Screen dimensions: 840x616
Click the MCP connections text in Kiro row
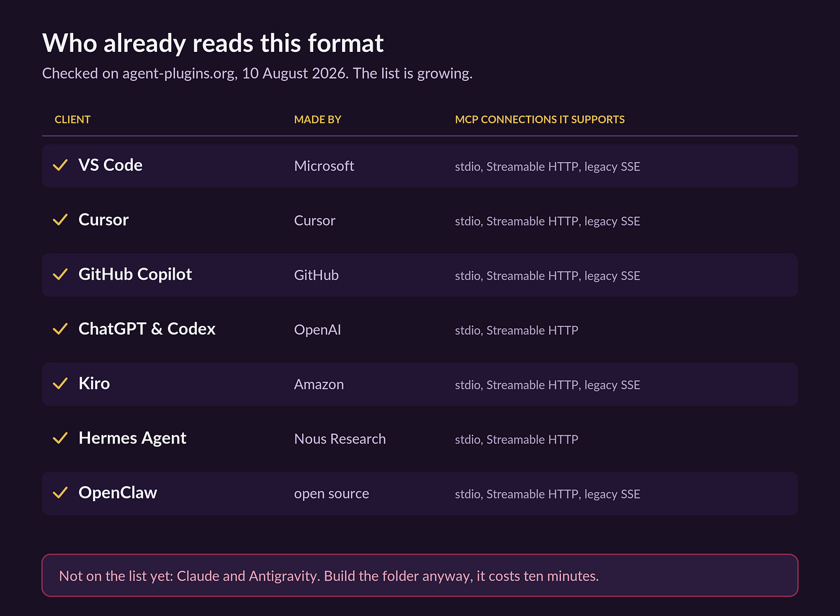(547, 385)
